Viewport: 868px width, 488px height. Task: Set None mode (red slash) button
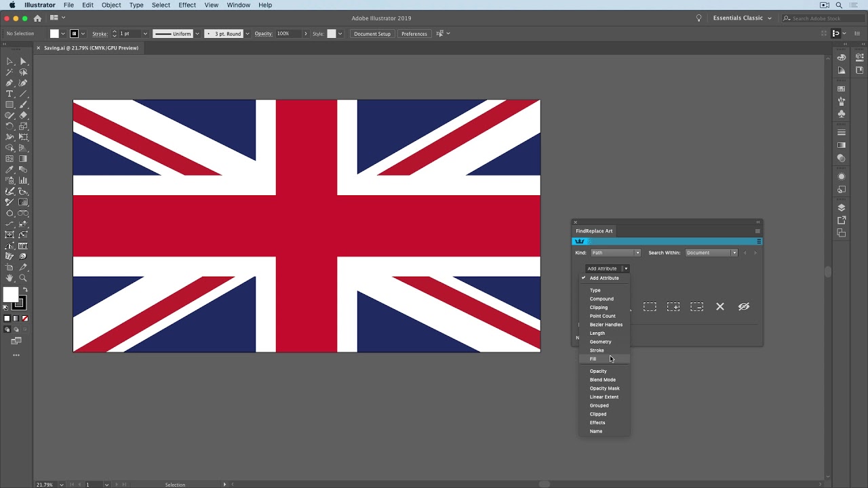click(25, 319)
